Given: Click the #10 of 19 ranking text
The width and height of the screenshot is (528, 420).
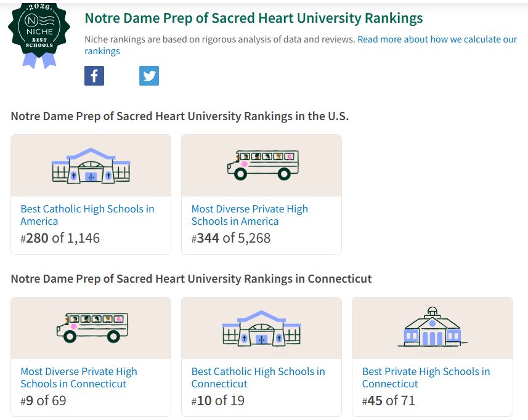Looking at the screenshot, I should tap(218, 401).
